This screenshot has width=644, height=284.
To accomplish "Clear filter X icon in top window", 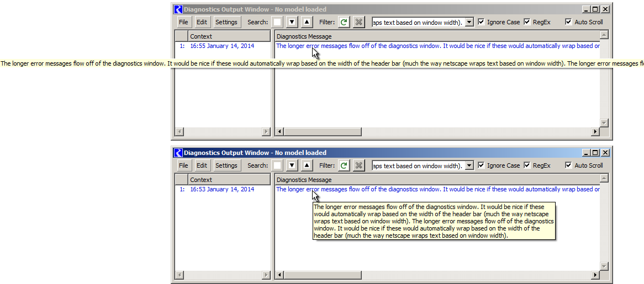I will pos(358,22).
